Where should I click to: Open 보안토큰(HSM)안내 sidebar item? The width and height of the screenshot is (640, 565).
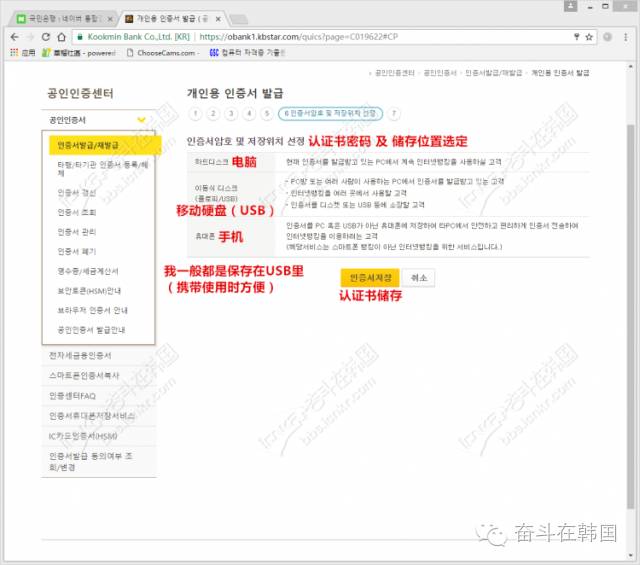coord(89,291)
